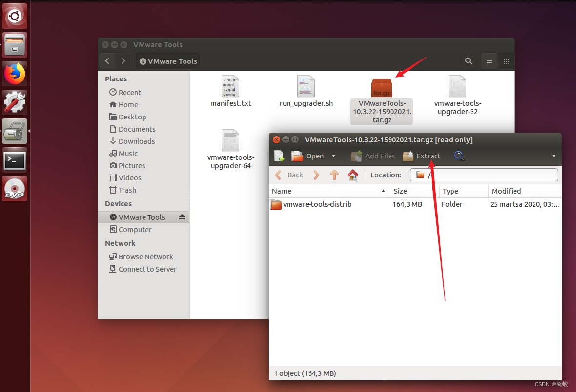
Task: Open the Archive Manager dock icon
Action: 15,131
